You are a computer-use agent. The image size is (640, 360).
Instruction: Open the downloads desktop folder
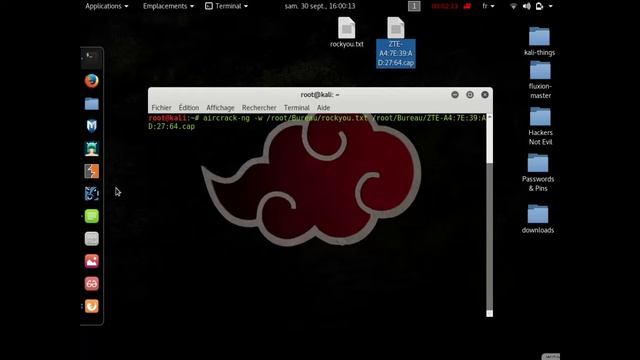tap(538, 219)
